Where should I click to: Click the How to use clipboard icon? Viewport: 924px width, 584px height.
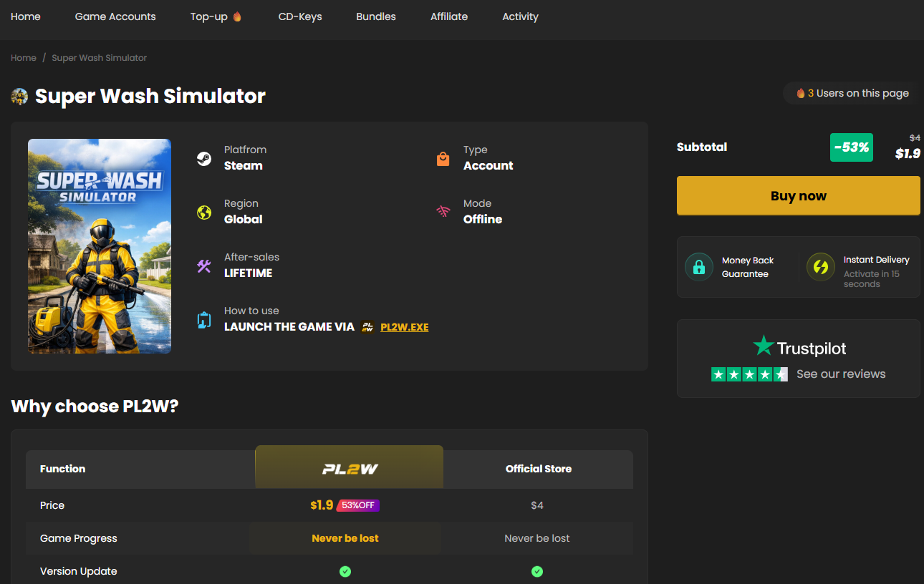204,320
